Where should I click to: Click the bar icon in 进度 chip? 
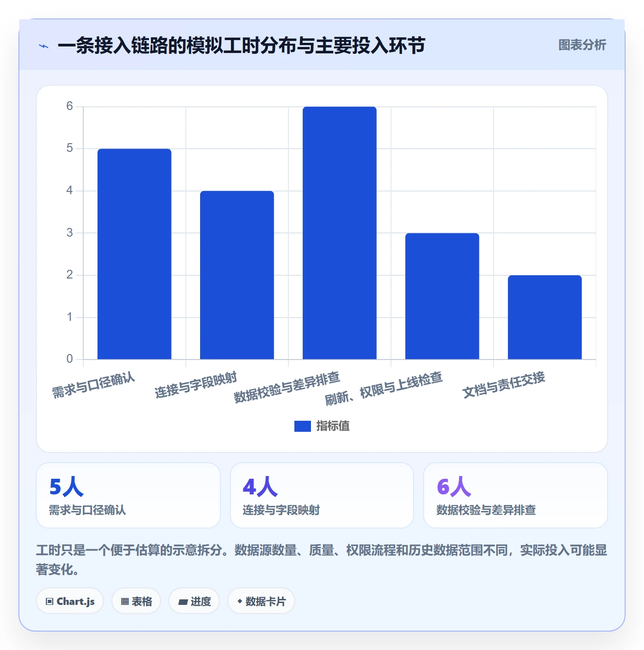click(x=183, y=602)
